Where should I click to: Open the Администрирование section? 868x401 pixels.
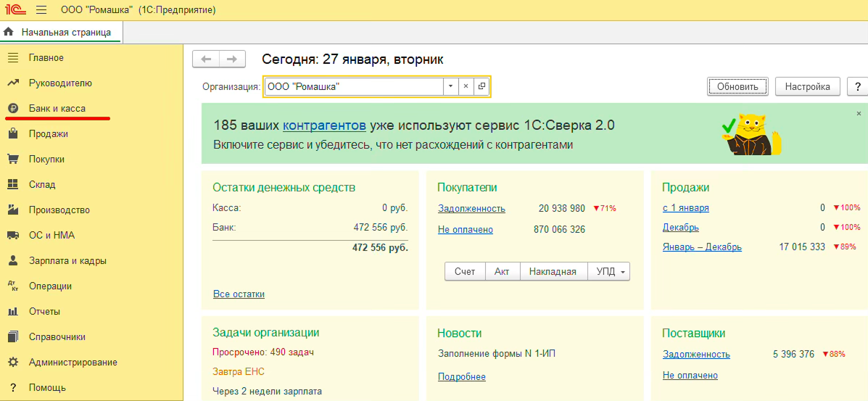pyautogui.click(x=73, y=363)
